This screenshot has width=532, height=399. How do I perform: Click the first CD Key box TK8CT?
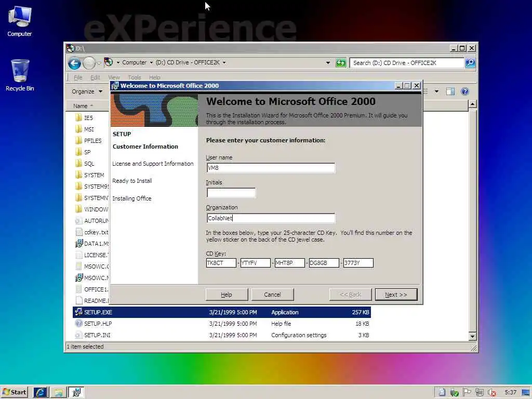pyautogui.click(x=221, y=263)
